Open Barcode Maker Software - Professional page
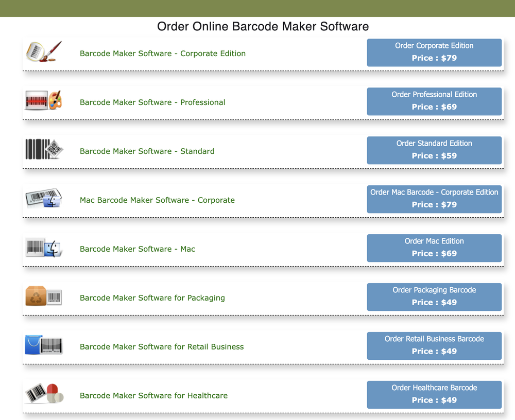The width and height of the screenshot is (515, 420). 152,102
